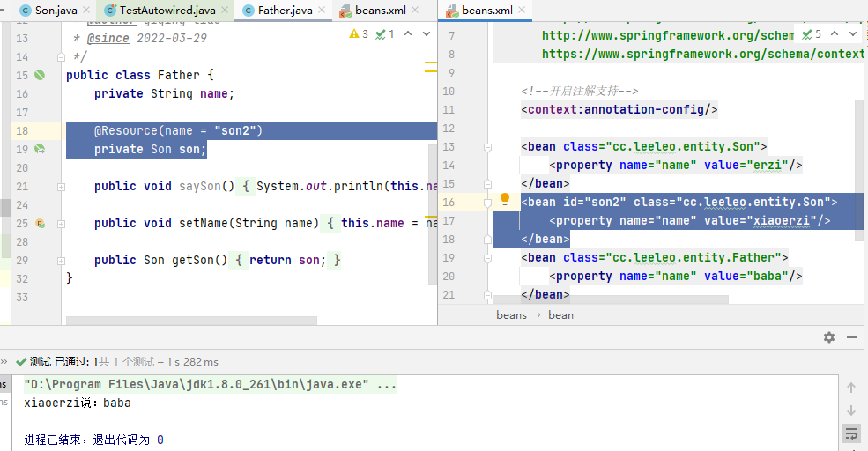Click the property gutter icon beside setName
This screenshot has width=868, height=451.
[40, 224]
